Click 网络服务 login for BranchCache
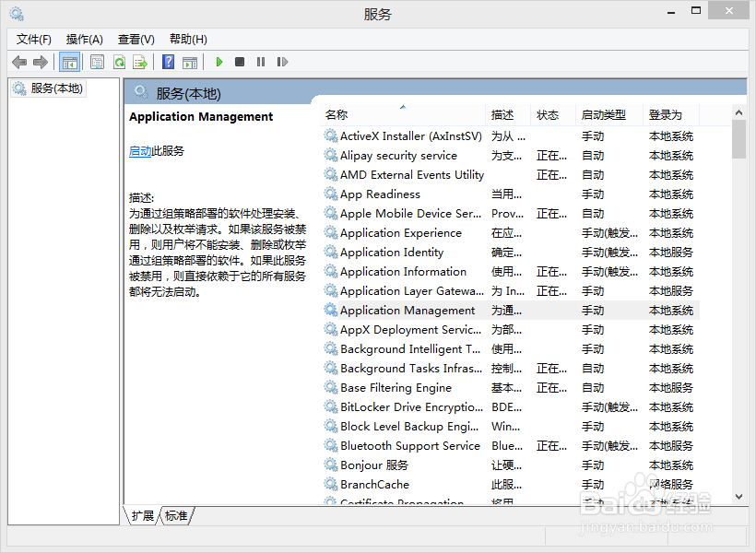Screen dimensions: 756x553 671,484
